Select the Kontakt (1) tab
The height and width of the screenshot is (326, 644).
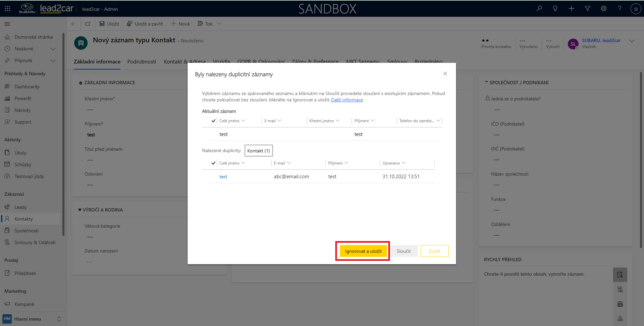(x=258, y=151)
